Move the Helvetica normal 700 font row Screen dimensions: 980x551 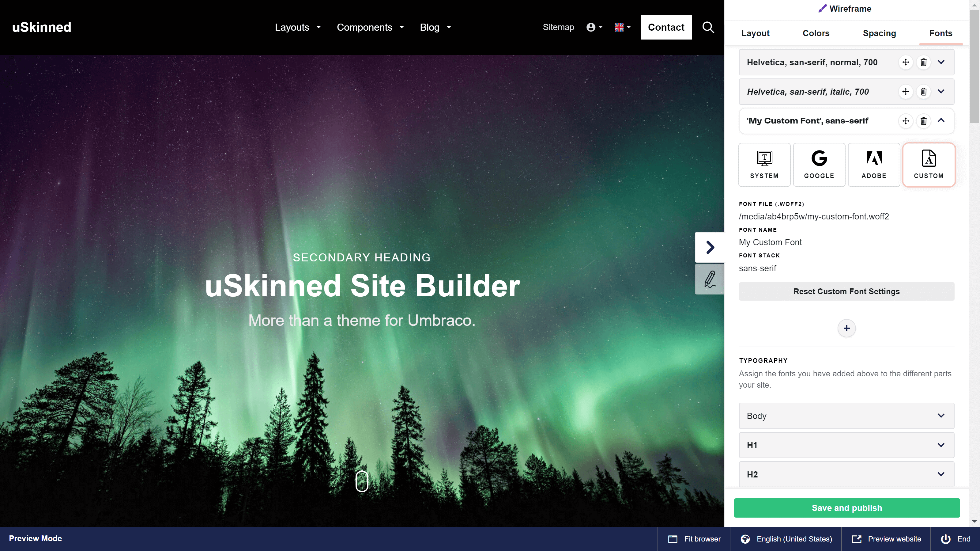click(x=906, y=62)
